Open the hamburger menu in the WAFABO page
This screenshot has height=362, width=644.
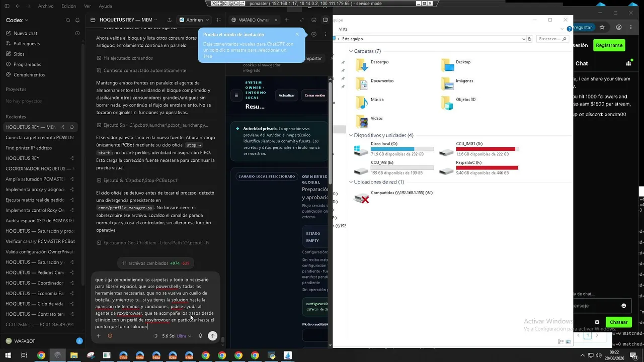236,95
